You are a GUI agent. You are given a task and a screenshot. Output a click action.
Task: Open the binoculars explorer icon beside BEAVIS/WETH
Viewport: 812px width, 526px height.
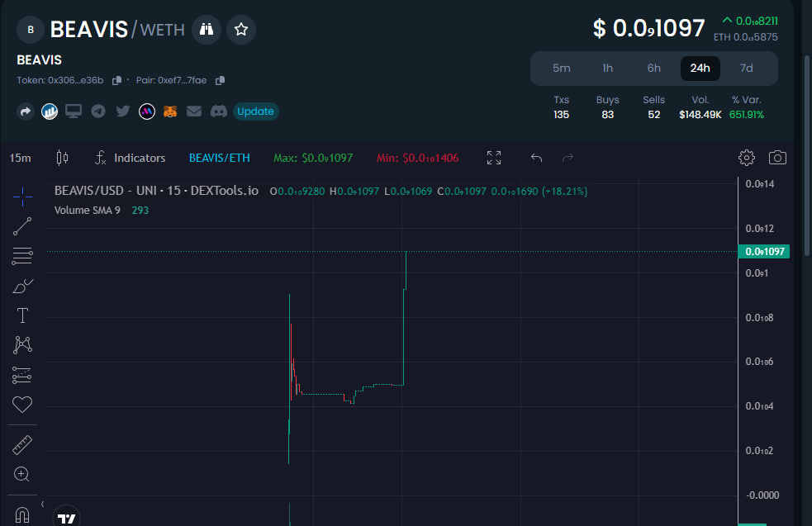[207, 30]
